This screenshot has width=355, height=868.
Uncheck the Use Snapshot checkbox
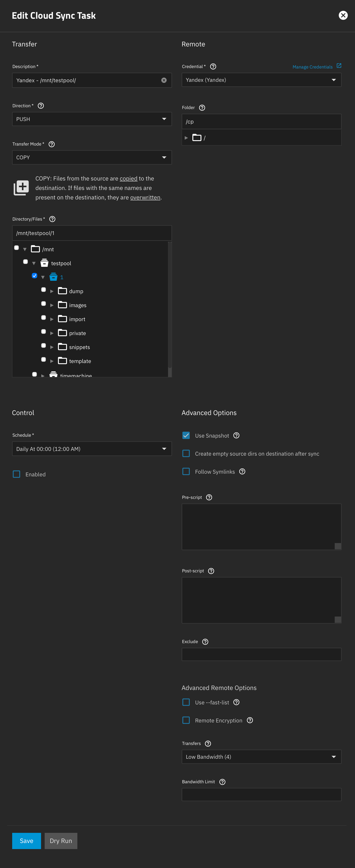(x=186, y=435)
